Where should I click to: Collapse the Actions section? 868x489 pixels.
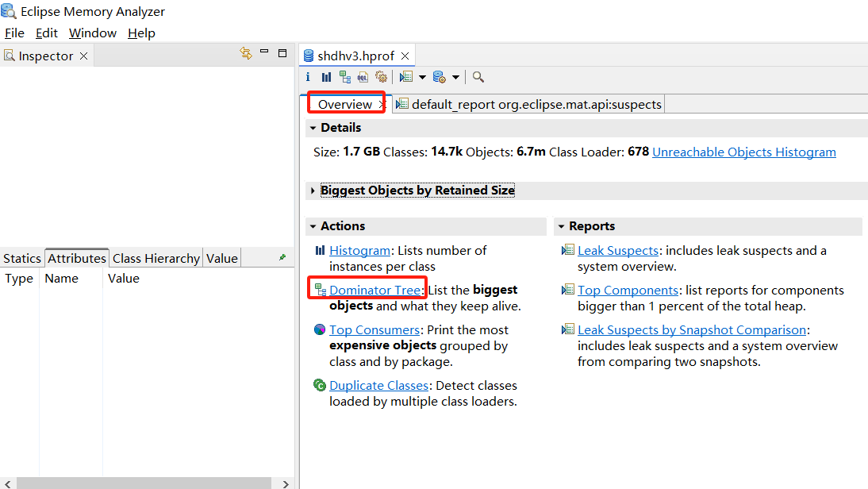(x=313, y=226)
